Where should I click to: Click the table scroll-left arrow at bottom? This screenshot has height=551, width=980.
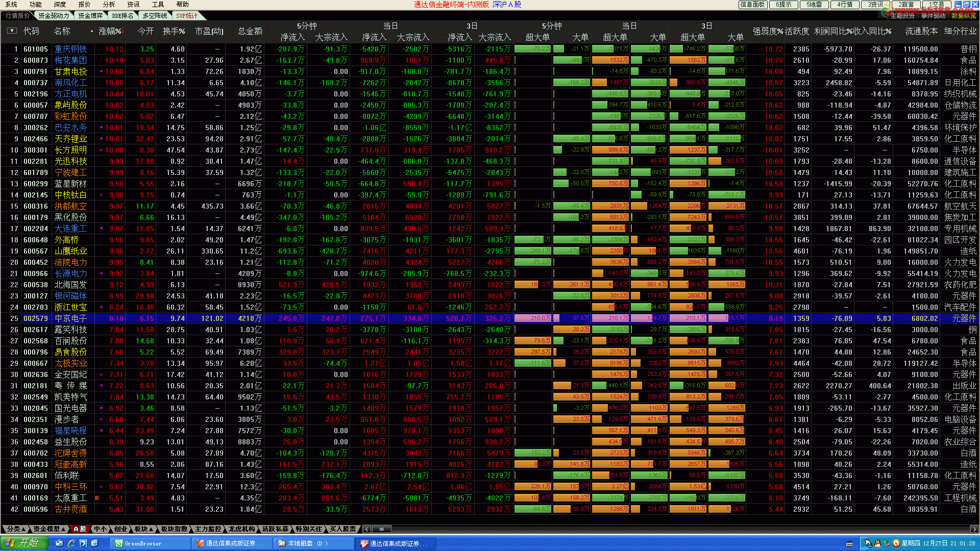coord(366,529)
